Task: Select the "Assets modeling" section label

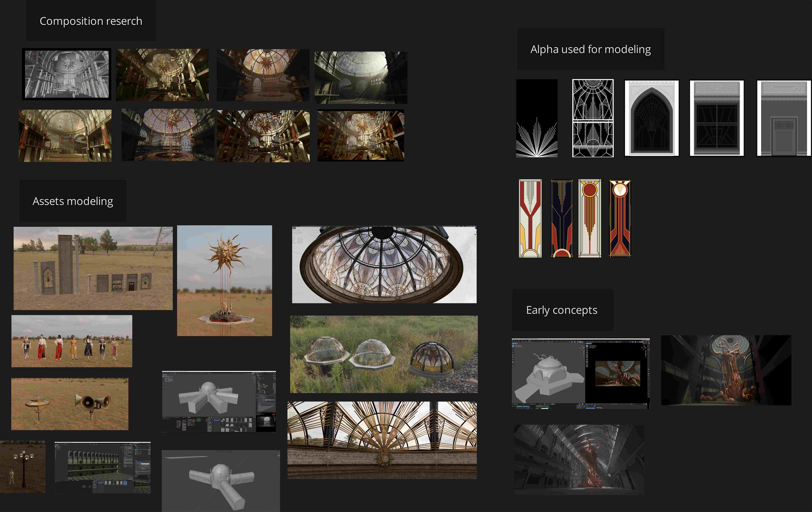Action: [73, 201]
